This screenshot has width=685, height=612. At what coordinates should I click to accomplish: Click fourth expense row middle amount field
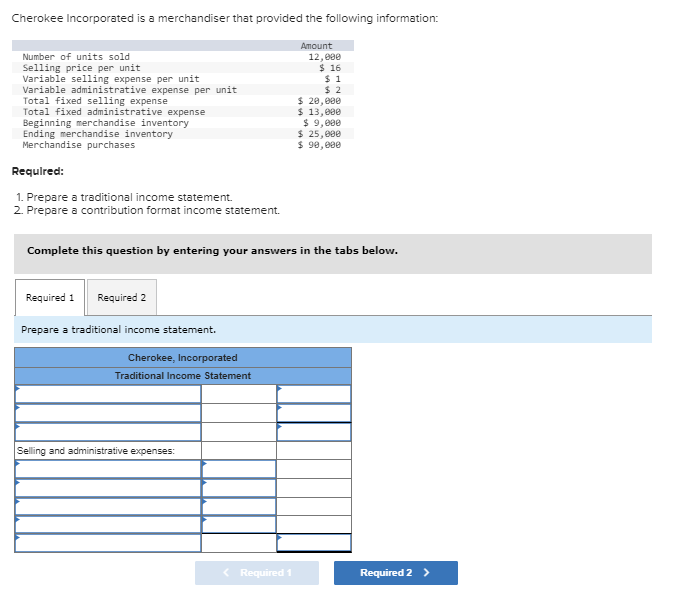239,525
